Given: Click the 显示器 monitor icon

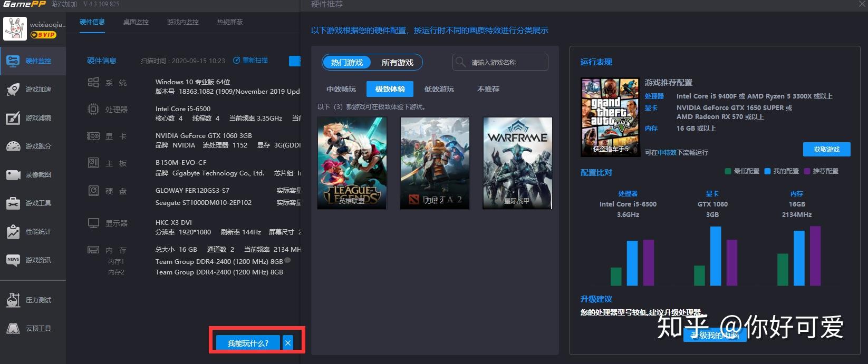Looking at the screenshot, I should (93, 223).
